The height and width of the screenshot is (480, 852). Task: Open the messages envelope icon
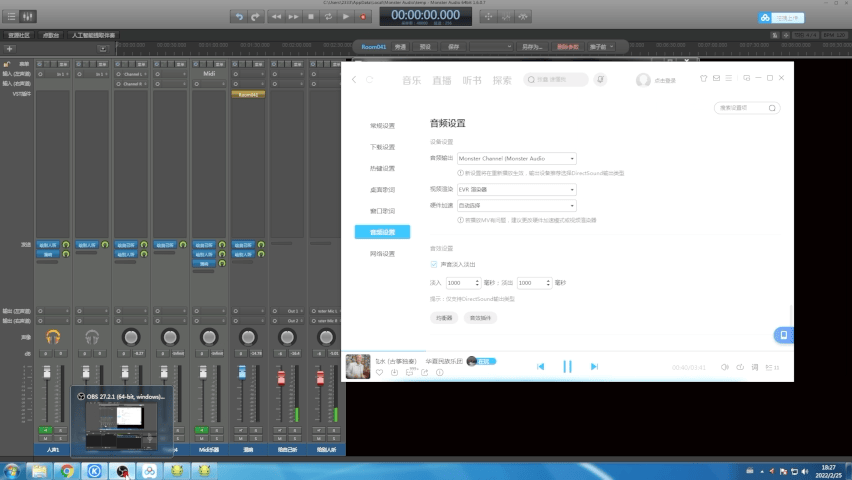pyautogui.click(x=716, y=78)
